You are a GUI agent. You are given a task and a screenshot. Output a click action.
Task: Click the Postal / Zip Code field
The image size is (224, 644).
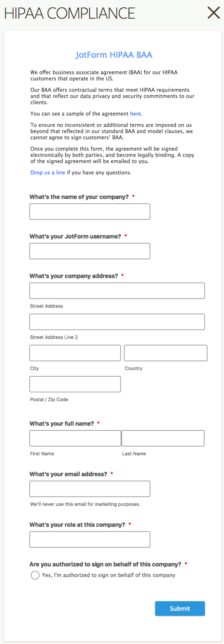tap(75, 384)
